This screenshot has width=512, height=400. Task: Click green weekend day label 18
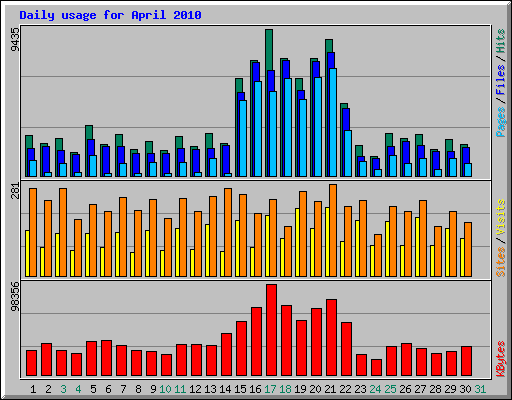point(285,389)
